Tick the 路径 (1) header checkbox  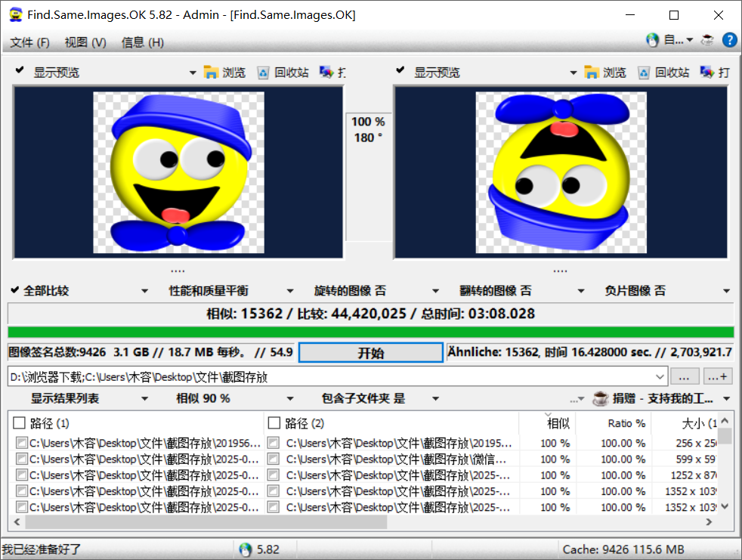pos(19,424)
